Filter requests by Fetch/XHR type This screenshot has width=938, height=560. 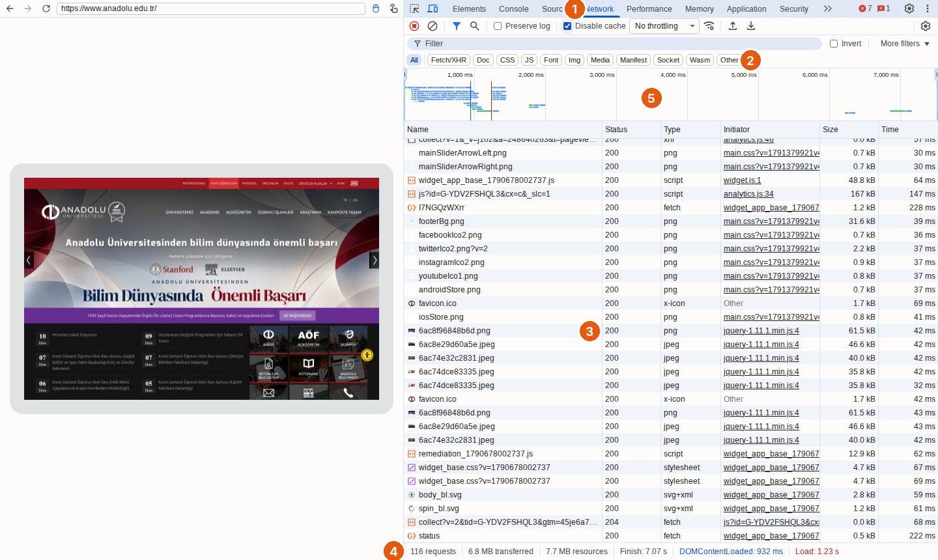pos(449,60)
